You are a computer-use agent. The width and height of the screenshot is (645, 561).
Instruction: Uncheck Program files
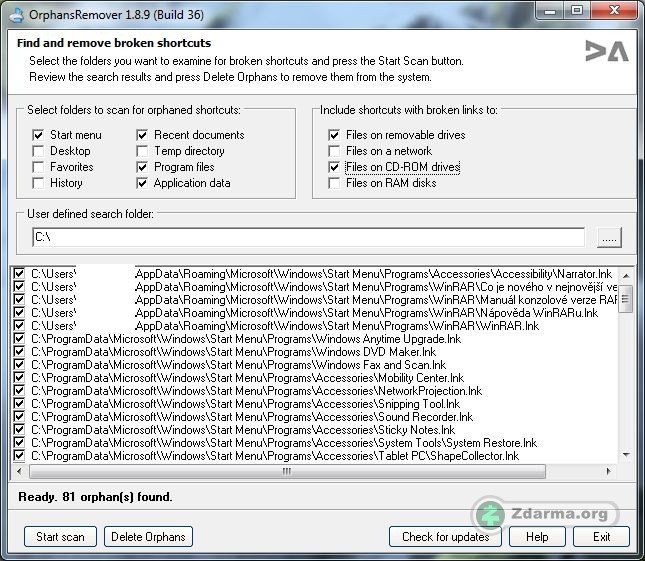point(142,167)
